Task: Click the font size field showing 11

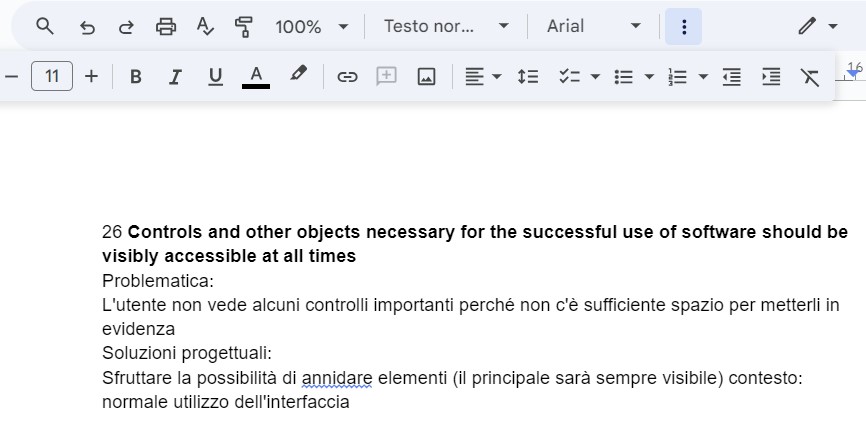Action: coord(52,76)
